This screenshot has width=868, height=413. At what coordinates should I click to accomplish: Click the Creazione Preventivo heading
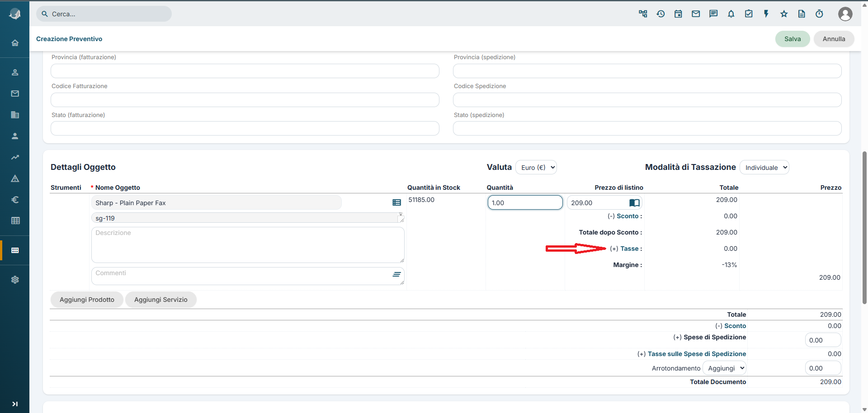(x=69, y=39)
